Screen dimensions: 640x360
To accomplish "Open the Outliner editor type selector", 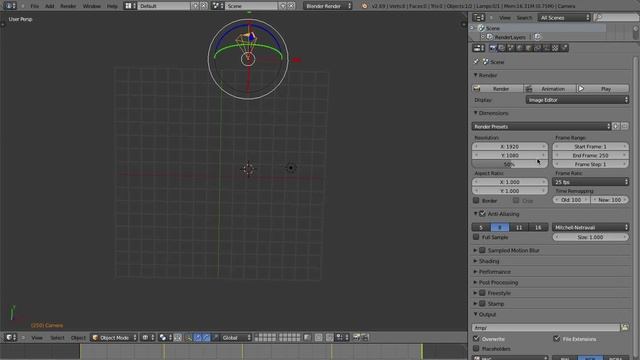I will tap(479, 18).
